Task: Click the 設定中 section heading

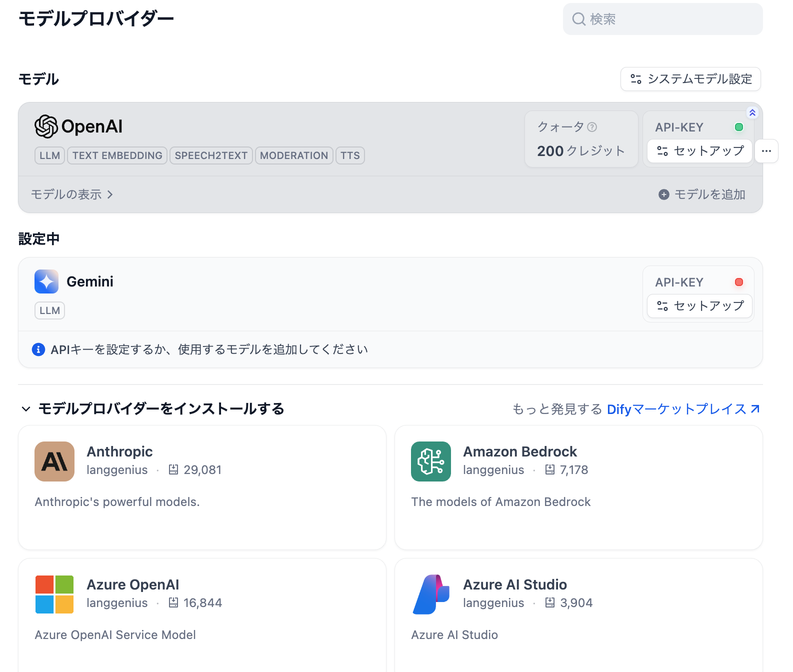Action: click(x=39, y=238)
